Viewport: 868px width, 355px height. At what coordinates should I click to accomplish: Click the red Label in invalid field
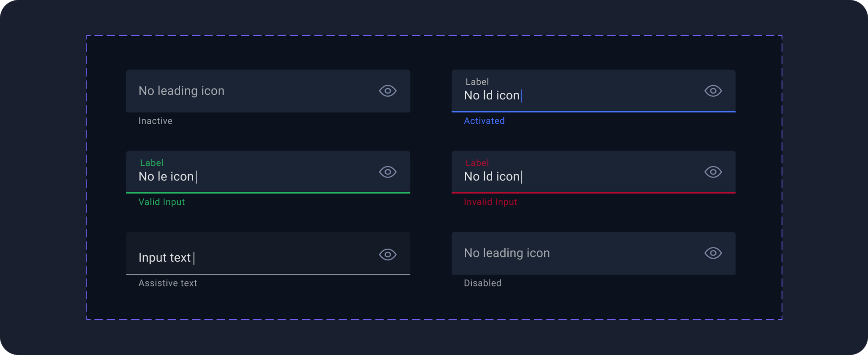477,163
